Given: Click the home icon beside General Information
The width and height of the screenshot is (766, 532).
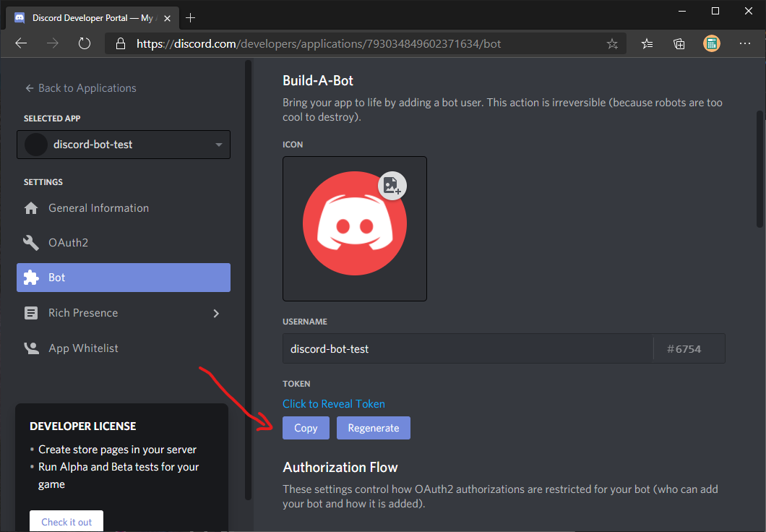Looking at the screenshot, I should [x=31, y=208].
